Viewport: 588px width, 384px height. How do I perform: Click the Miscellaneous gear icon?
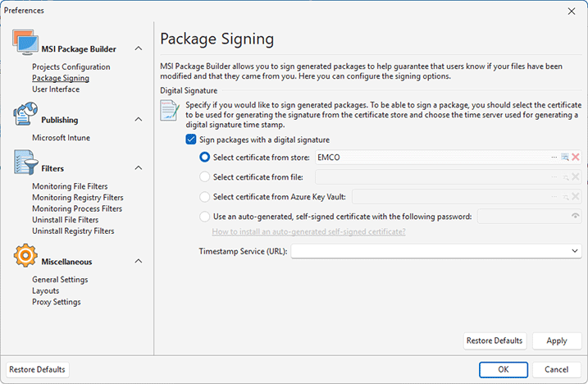tap(25, 255)
